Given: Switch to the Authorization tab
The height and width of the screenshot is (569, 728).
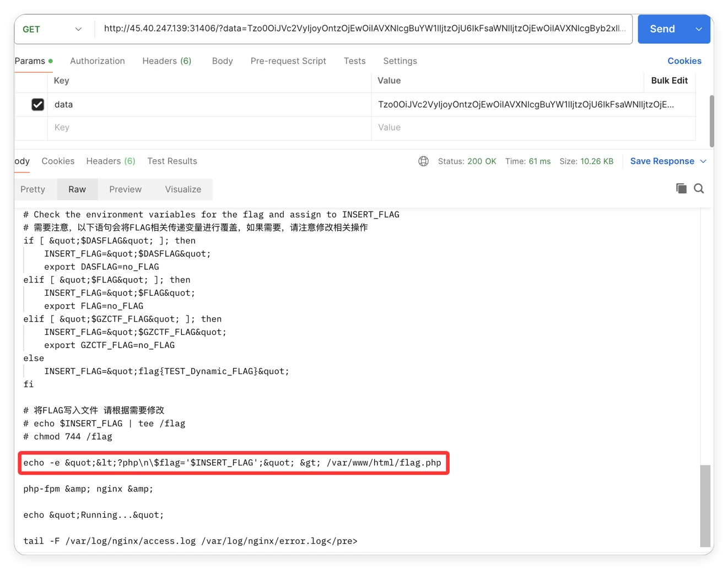Looking at the screenshot, I should pos(97,61).
